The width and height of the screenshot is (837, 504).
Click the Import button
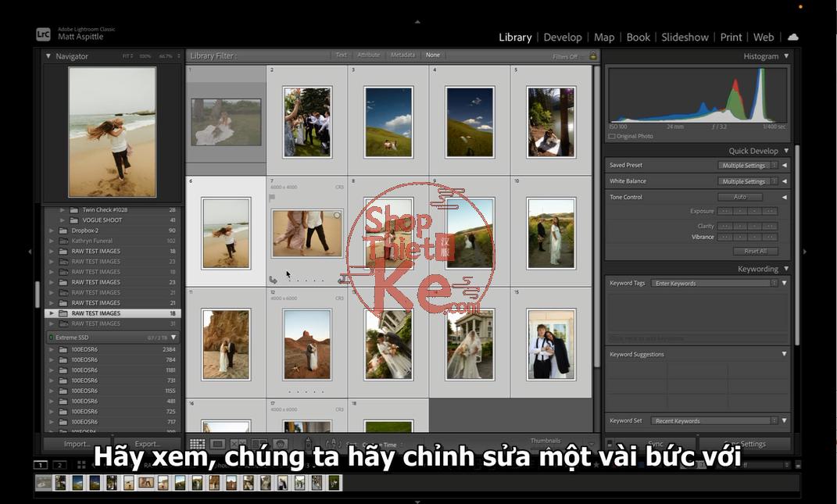[77, 444]
